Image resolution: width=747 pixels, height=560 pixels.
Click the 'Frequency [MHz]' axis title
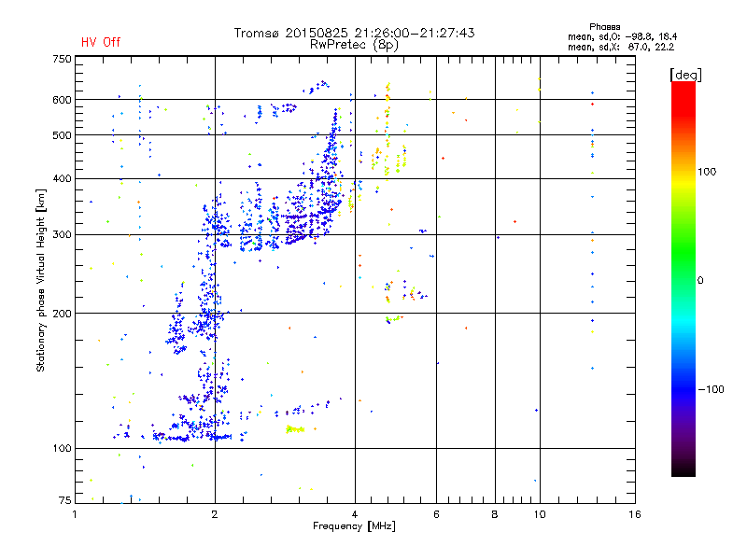pyautogui.click(x=354, y=526)
